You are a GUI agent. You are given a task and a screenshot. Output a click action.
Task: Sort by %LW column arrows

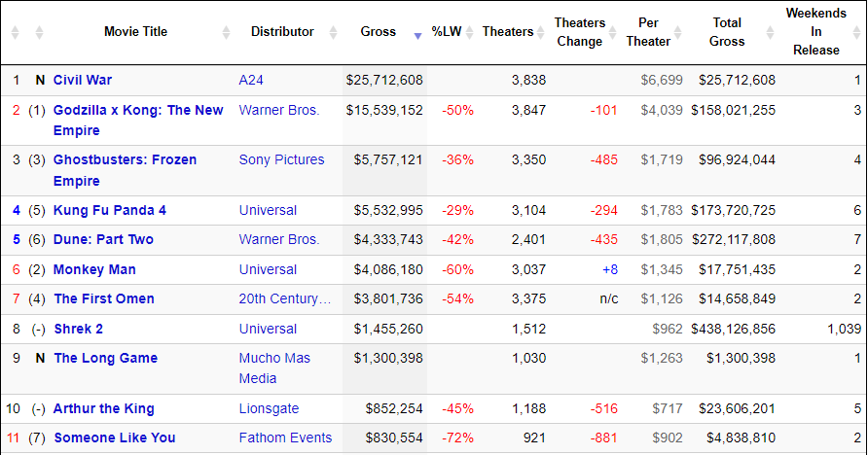[469, 32]
